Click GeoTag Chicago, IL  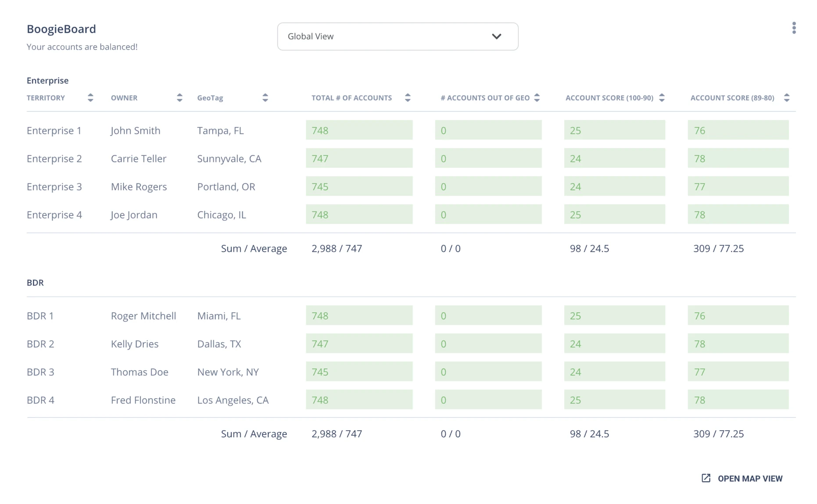tap(222, 214)
